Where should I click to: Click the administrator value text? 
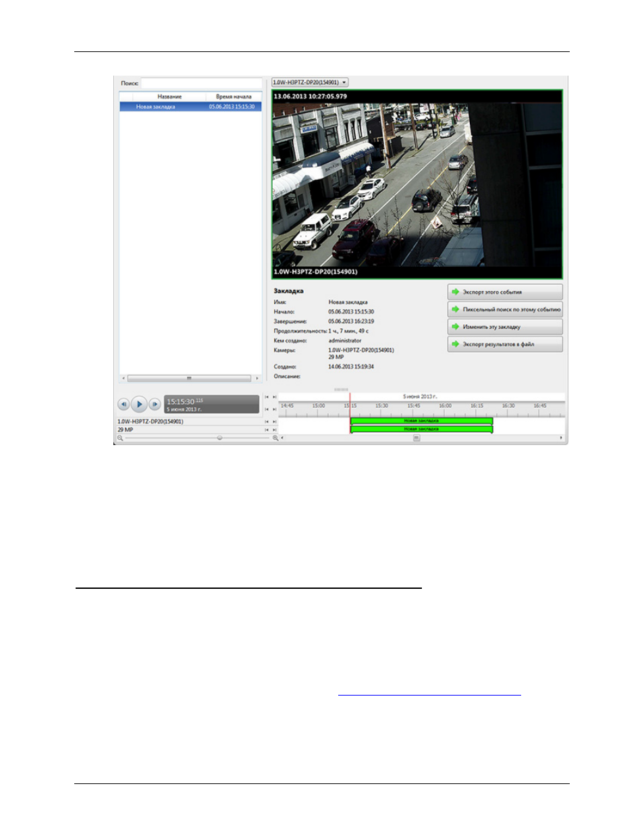[345, 341]
